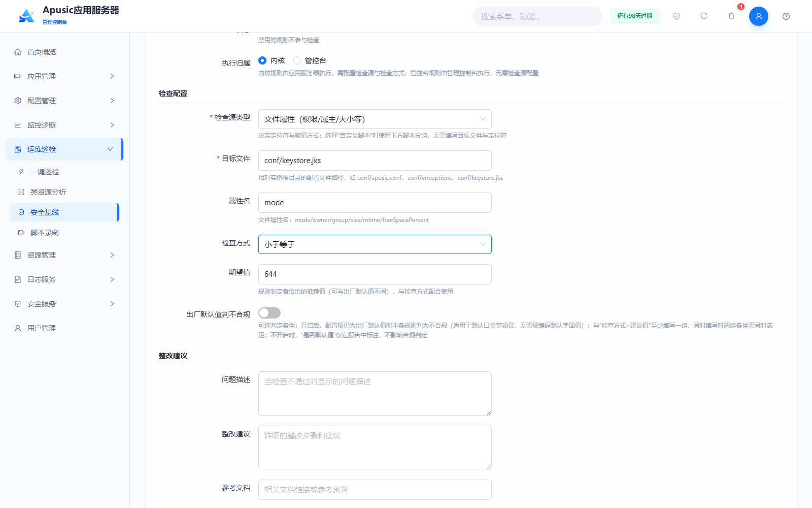Expand the 配置管理 menu chevron
812x508 pixels.
112,101
